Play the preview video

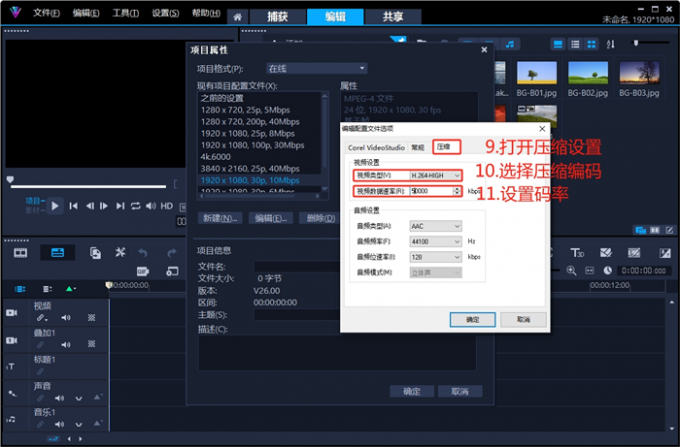coord(55,206)
